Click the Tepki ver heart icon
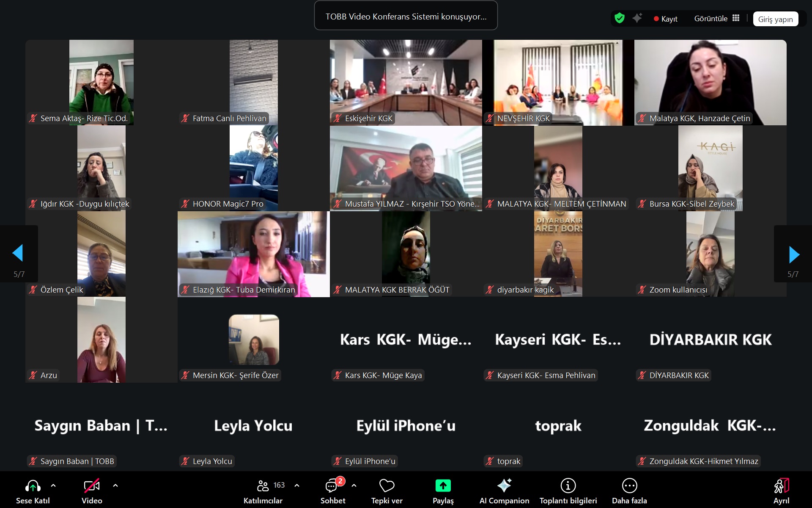Image resolution: width=812 pixels, height=508 pixels. [387, 486]
